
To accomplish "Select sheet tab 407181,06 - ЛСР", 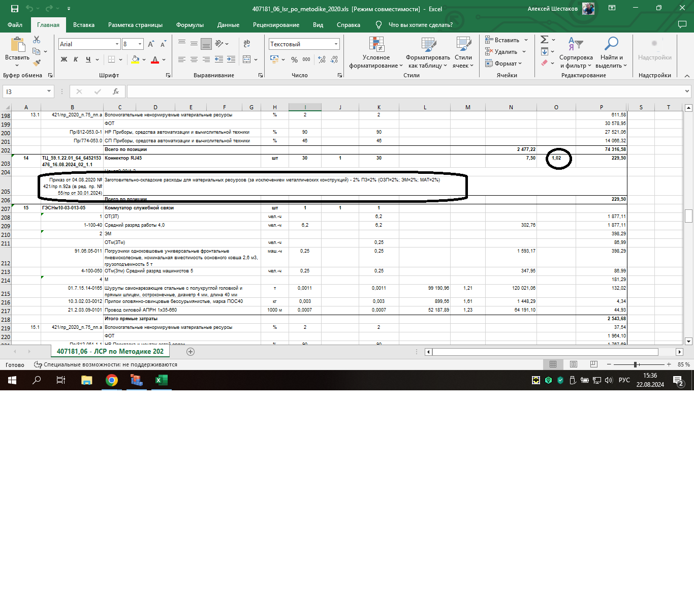I will click(x=110, y=351).
